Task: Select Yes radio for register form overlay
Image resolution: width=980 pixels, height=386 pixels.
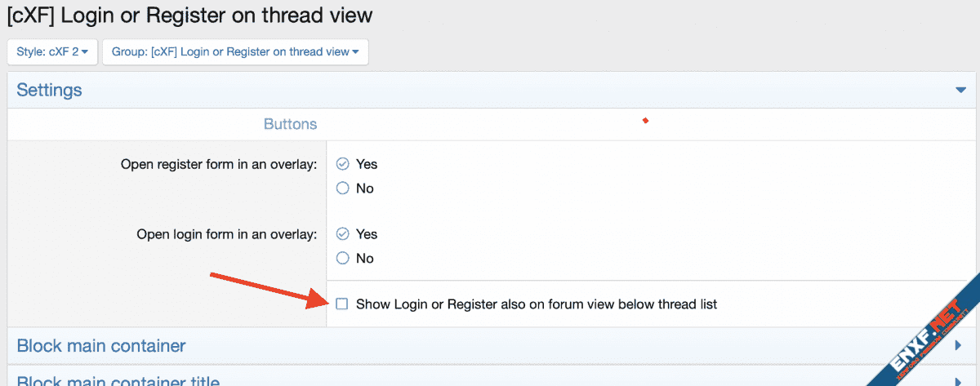Action: click(x=343, y=164)
